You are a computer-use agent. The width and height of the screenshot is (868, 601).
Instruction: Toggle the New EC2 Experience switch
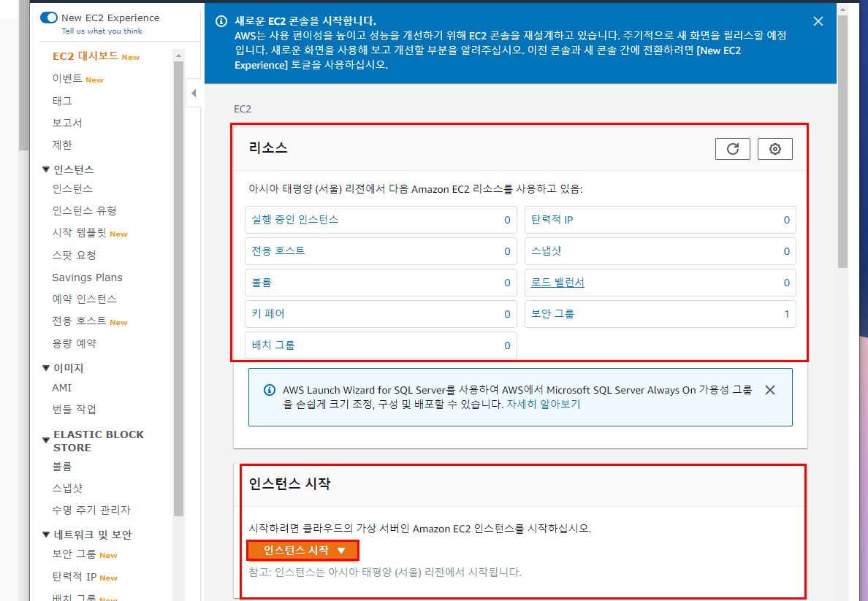pyautogui.click(x=49, y=18)
